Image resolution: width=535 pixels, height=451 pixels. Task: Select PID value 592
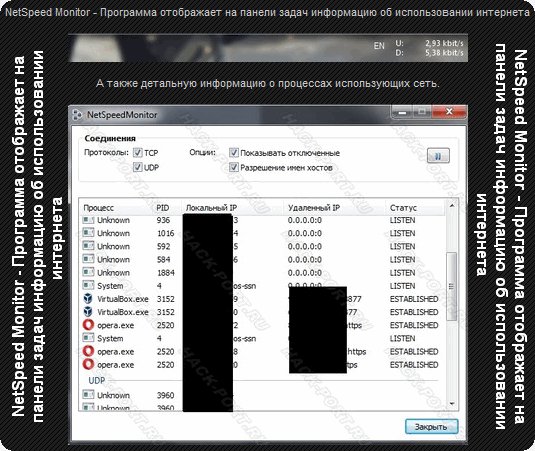click(163, 246)
